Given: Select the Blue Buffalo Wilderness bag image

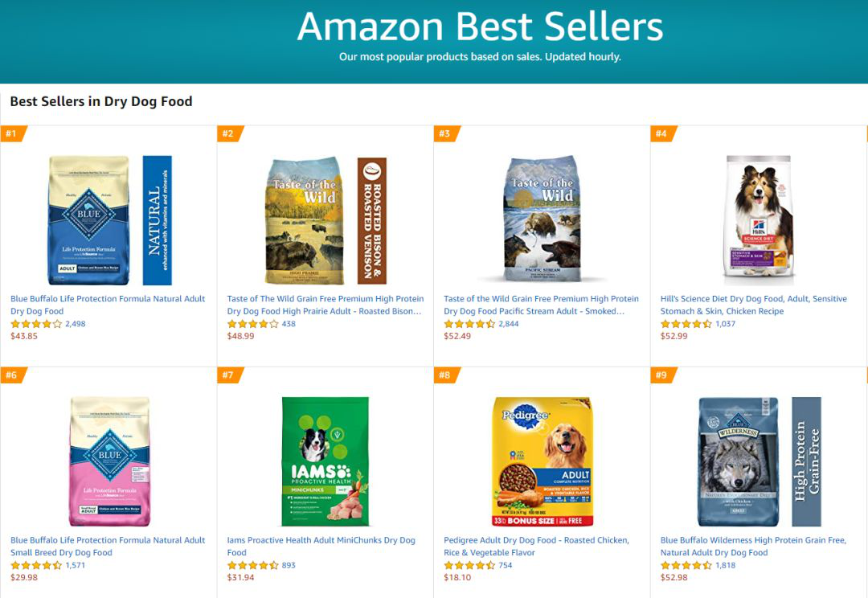Looking at the screenshot, I should pos(739,461).
